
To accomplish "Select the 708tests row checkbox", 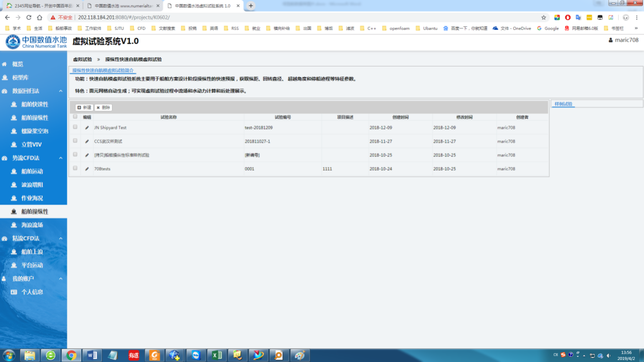I will pyautogui.click(x=75, y=168).
